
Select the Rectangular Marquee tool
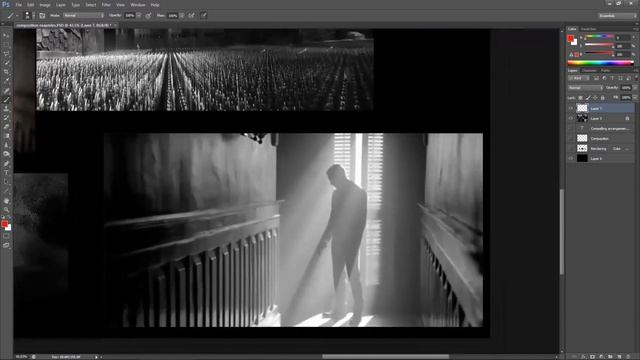[6, 45]
